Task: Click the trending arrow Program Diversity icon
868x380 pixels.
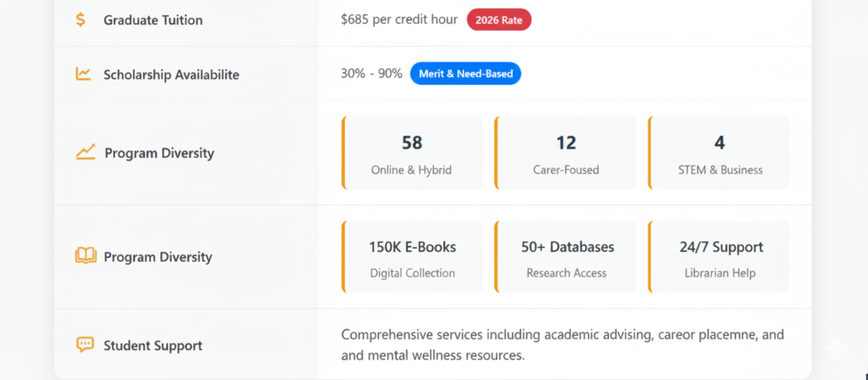Action: tap(85, 153)
